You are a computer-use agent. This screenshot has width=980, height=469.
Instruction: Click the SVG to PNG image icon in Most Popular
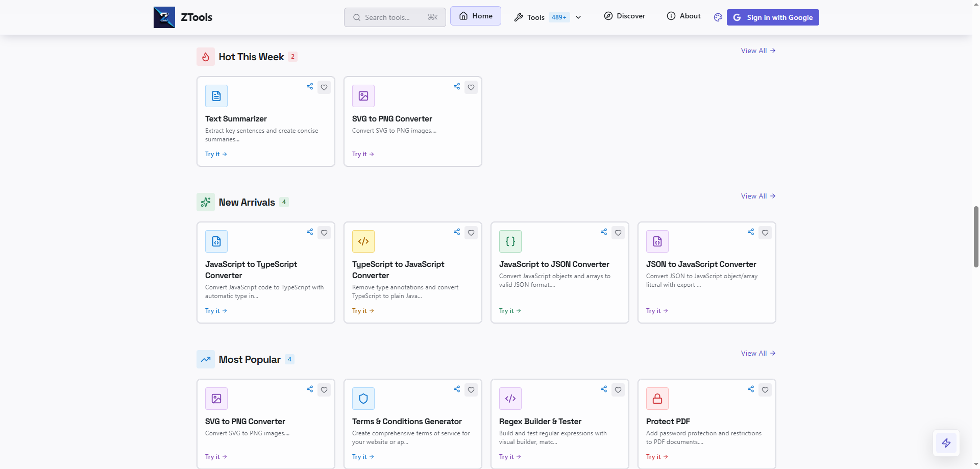click(x=216, y=399)
